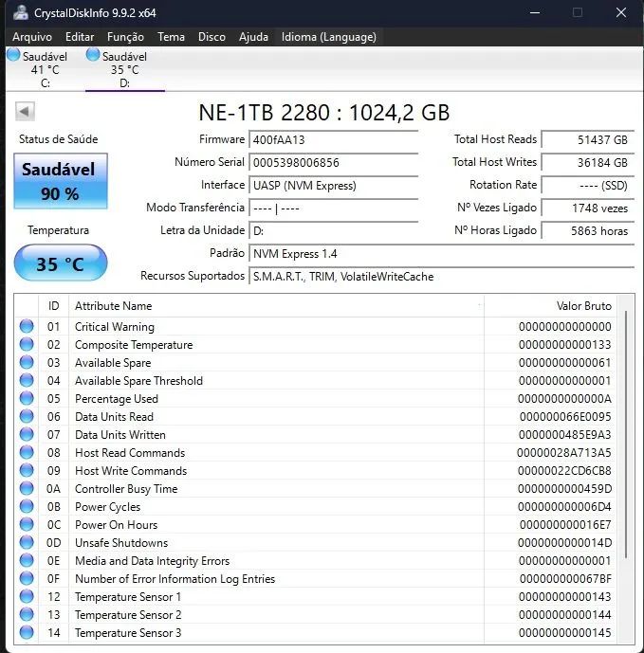Click status icon for Data Units Read row
Viewport: 644px width, 653px height.
click(27, 416)
